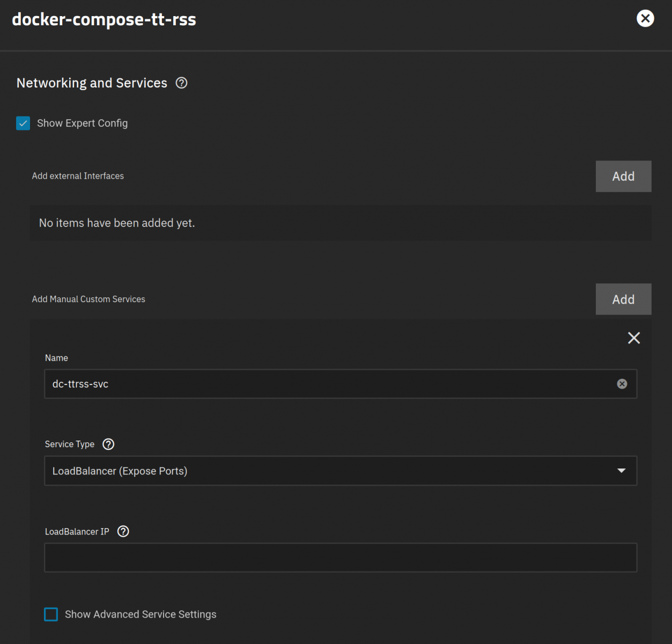Click the Networking and Services heading
This screenshot has height=644, width=672.
[92, 83]
